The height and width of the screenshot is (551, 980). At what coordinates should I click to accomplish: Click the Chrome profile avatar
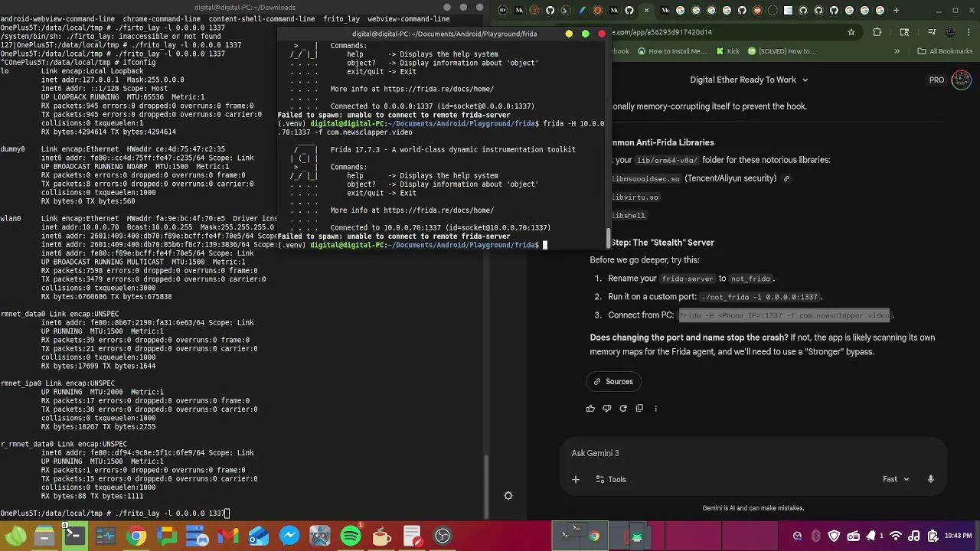pos(949,32)
